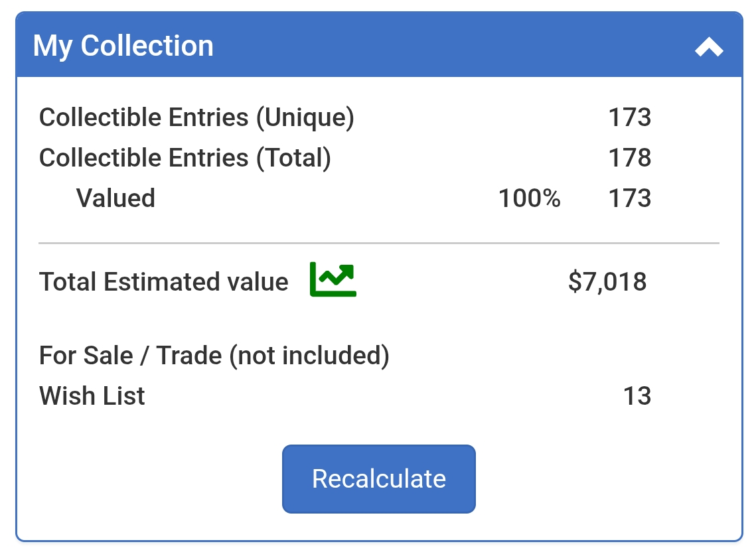Click the Recalculate button
756x560 pixels.
[379, 478]
